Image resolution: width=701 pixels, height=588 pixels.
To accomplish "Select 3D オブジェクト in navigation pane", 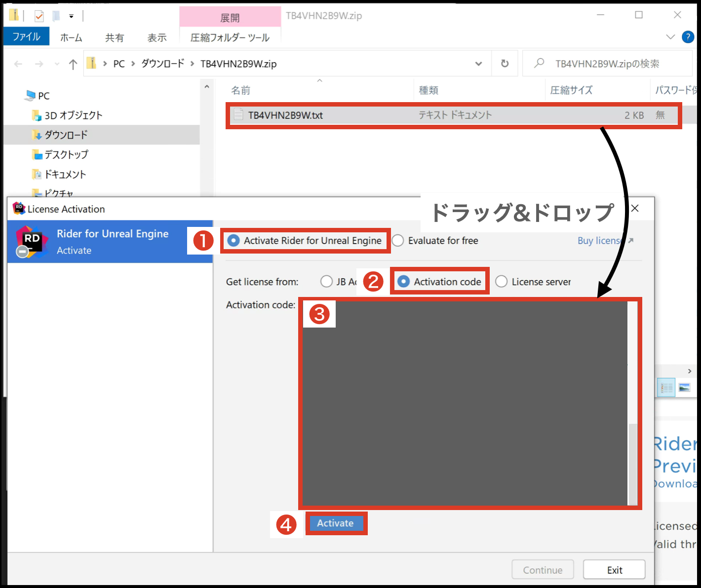I will 68,115.
